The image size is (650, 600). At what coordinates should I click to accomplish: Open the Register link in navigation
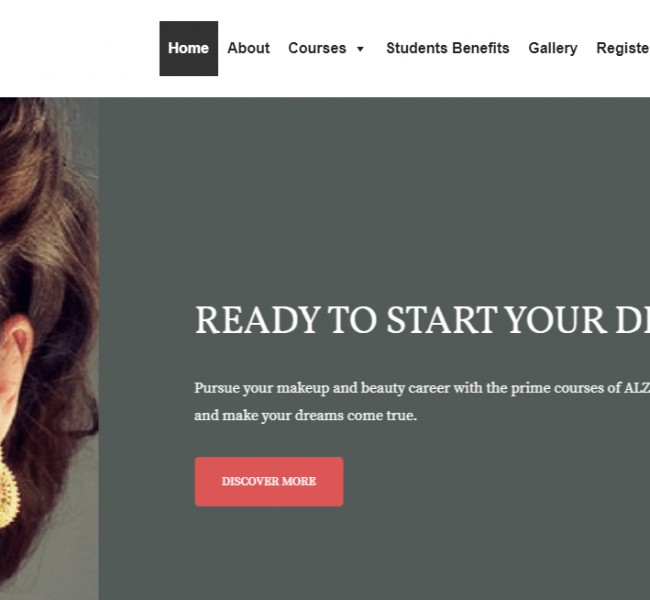(623, 48)
